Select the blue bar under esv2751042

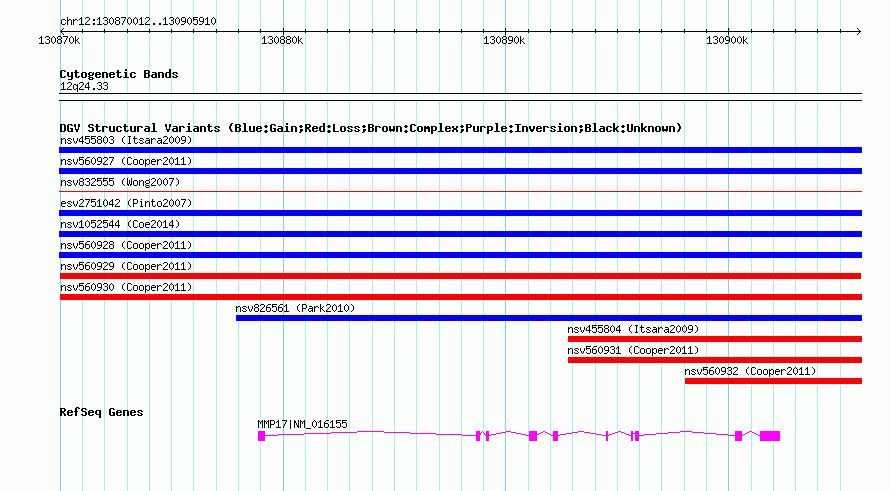[460, 213]
